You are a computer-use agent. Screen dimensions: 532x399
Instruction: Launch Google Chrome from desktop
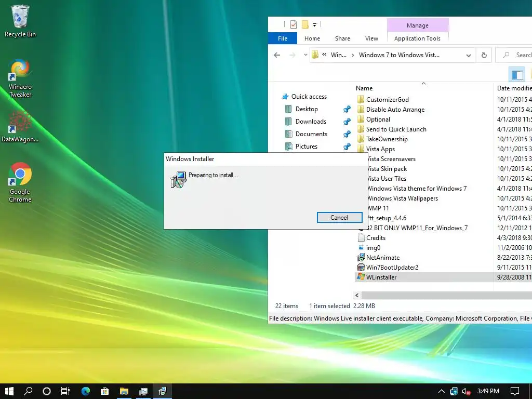20,182
